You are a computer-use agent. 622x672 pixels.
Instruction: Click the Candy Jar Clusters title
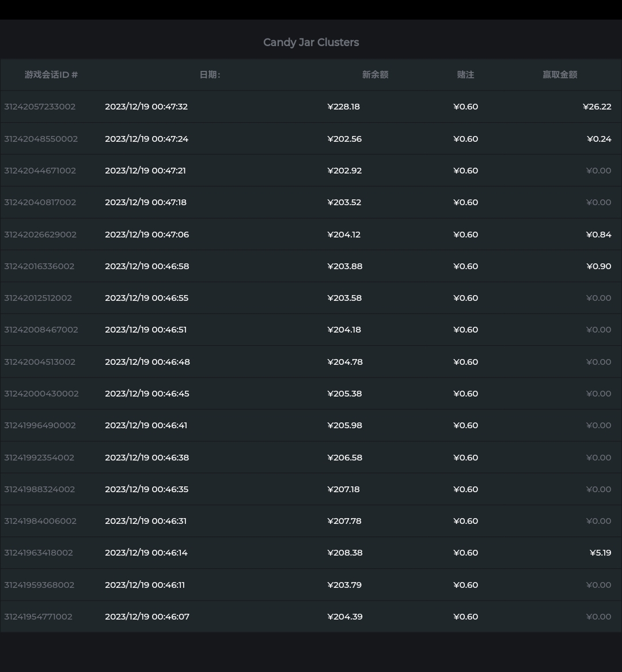311,43
